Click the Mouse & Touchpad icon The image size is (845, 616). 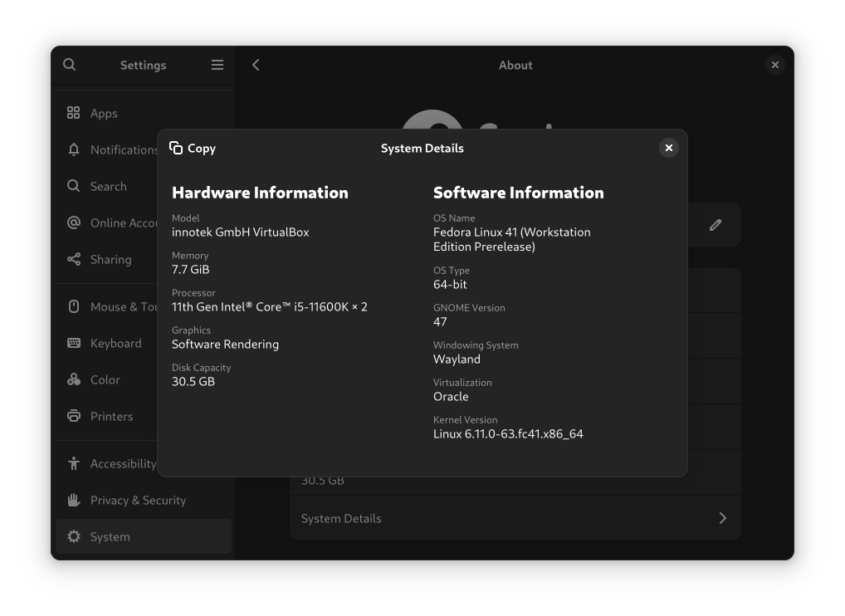74,306
